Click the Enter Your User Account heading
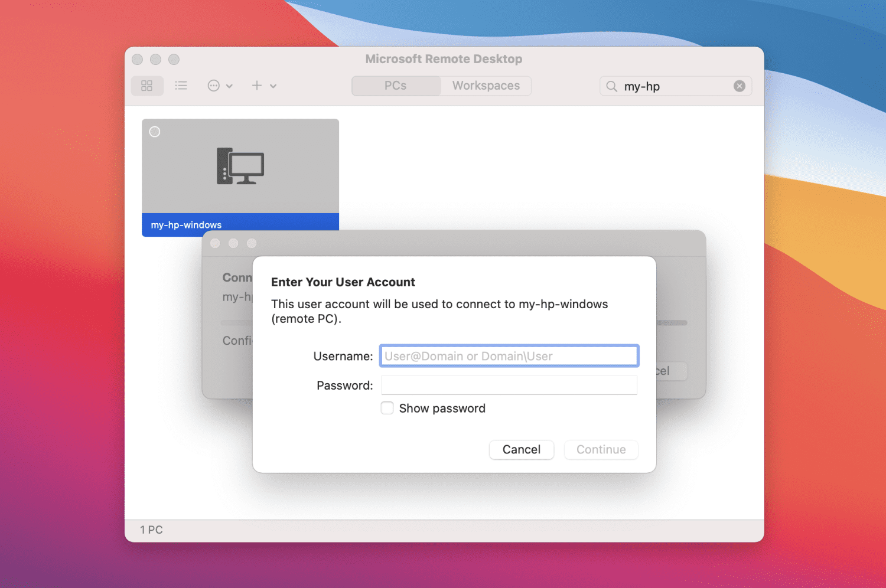886x588 pixels. (343, 282)
